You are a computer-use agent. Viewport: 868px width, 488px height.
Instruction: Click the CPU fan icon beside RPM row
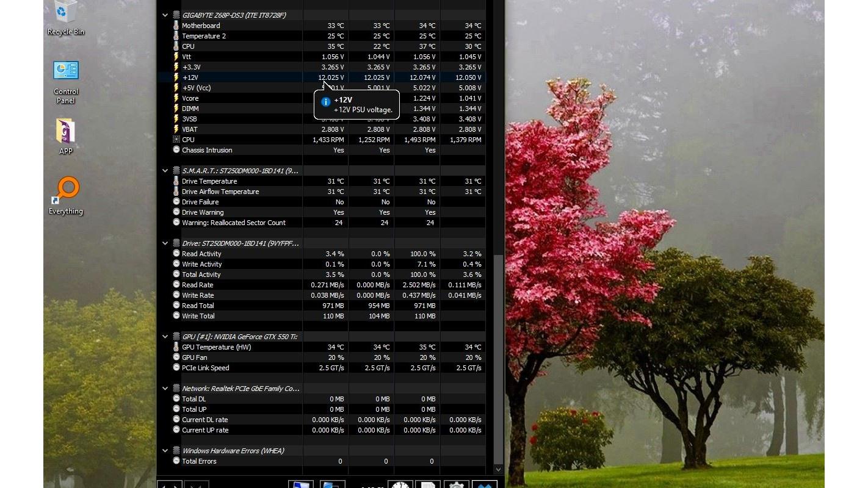point(176,140)
